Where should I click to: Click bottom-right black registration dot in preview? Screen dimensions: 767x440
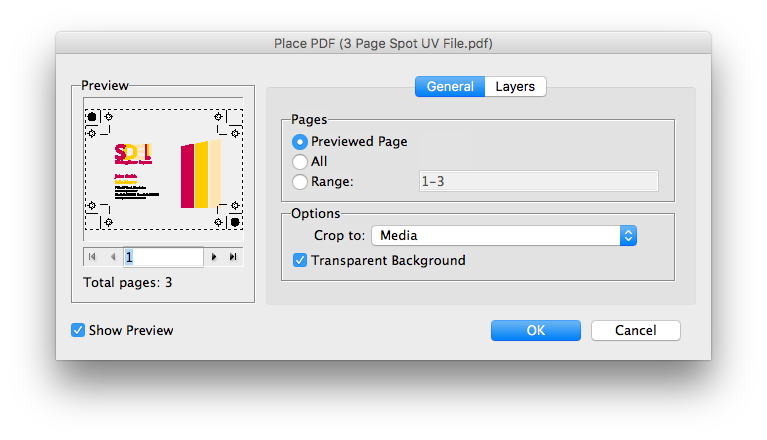[x=234, y=221]
